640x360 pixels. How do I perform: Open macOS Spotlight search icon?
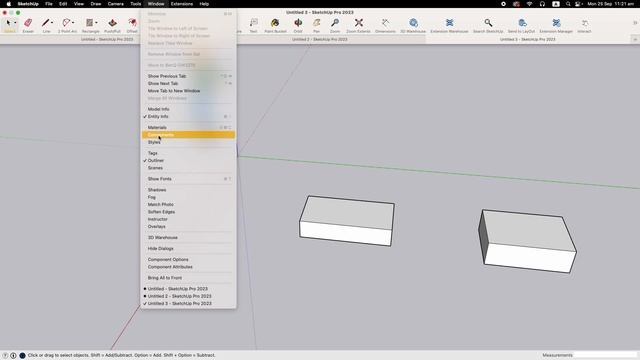click(x=568, y=4)
